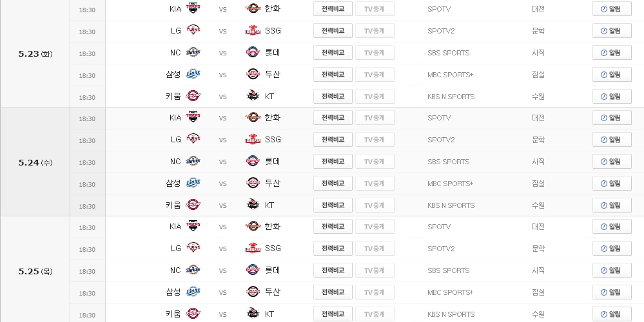Set 알림 for KIA vs 한화 on 5.23
This screenshot has width=644, height=322.
612,8
